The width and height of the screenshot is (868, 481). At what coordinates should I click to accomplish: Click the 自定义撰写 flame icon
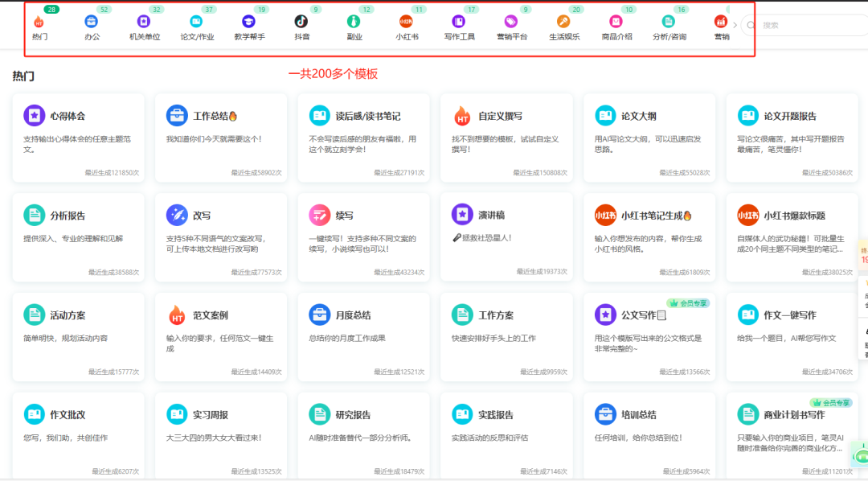462,115
